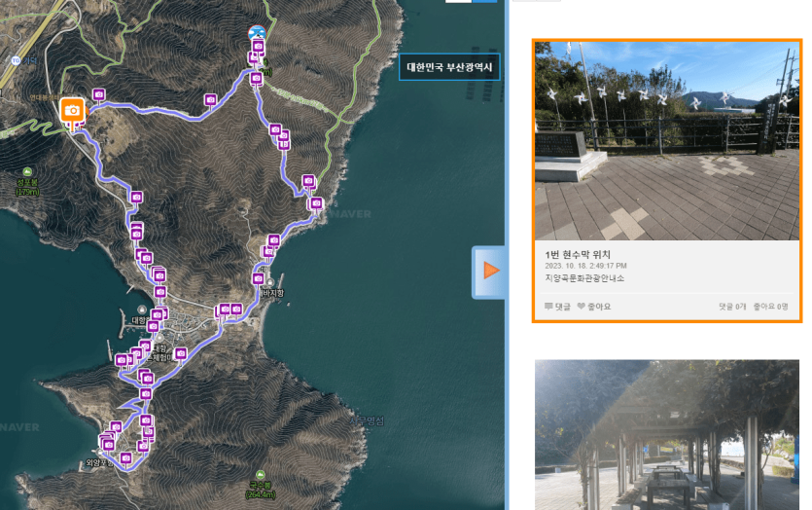Click the 구수봉 peak green marker
812x510 pixels.
(x=258, y=477)
